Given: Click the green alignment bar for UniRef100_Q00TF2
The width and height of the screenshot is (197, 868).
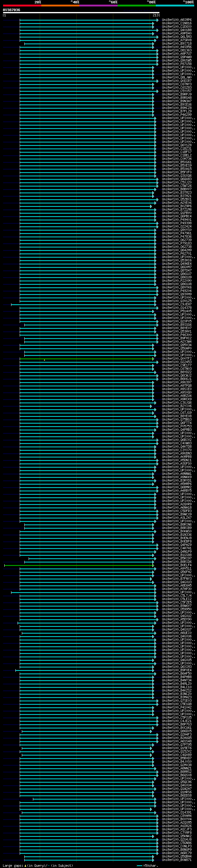Looking at the screenshot, I should [x=86, y=358].
